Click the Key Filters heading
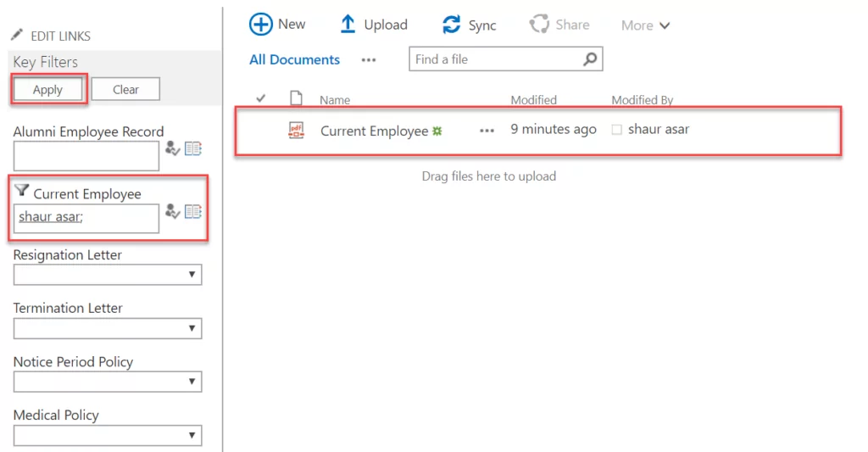This screenshot has height=452, width=868. 46,62
